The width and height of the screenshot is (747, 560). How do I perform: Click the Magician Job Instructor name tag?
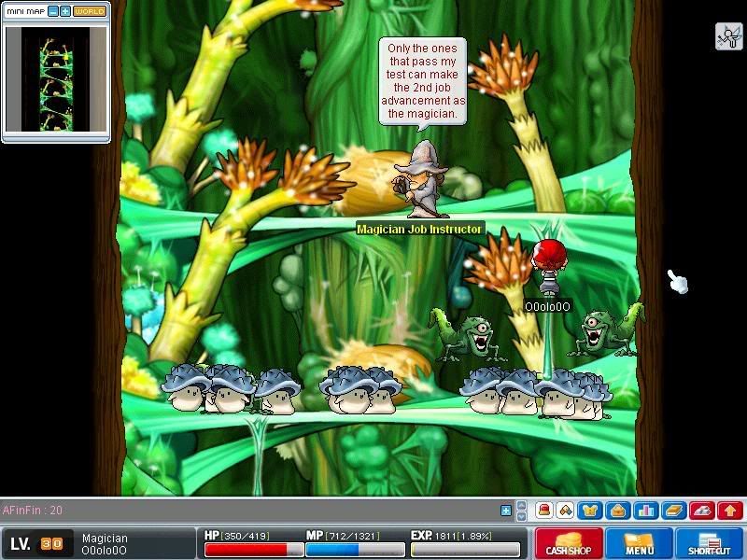point(419,229)
